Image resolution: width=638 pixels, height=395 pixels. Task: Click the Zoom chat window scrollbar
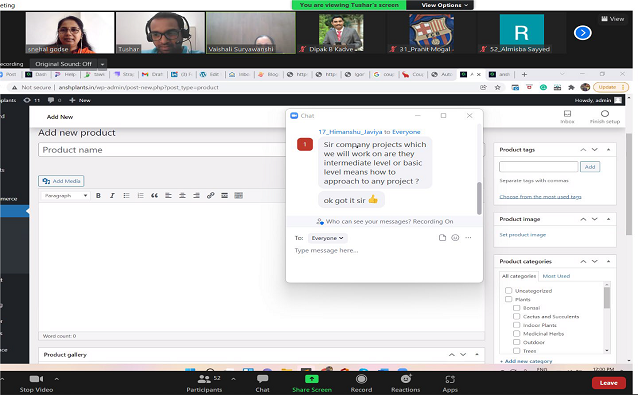[479, 198]
